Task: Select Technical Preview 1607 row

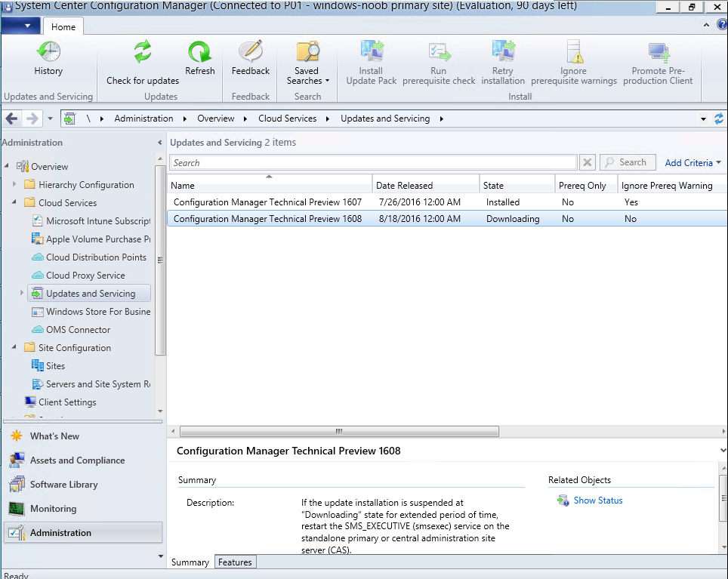Action: point(448,202)
